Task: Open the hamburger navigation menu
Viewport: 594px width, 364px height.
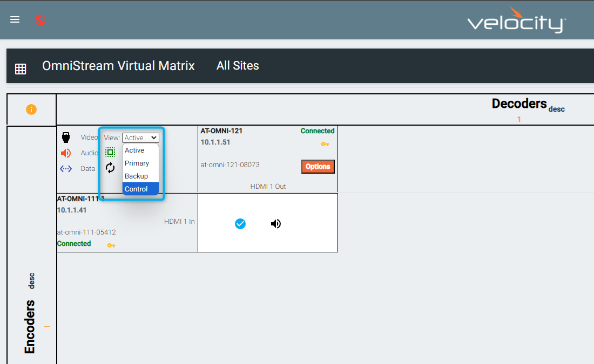Action: 15,19
